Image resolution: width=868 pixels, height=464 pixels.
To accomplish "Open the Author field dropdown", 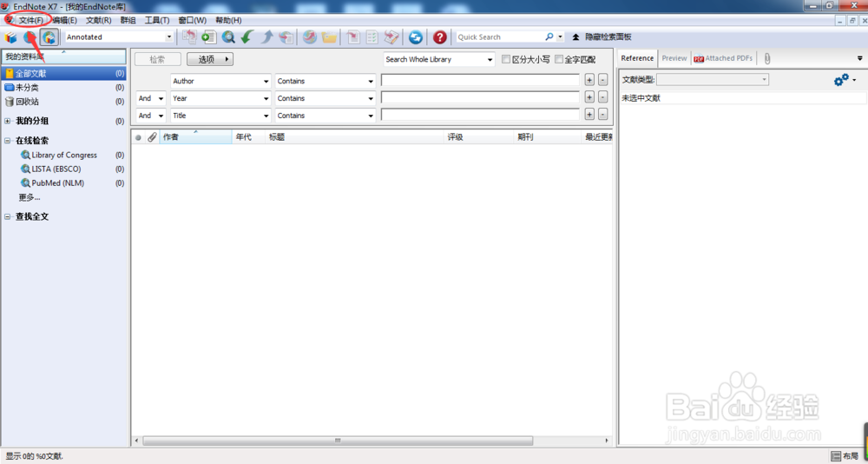I will point(220,81).
